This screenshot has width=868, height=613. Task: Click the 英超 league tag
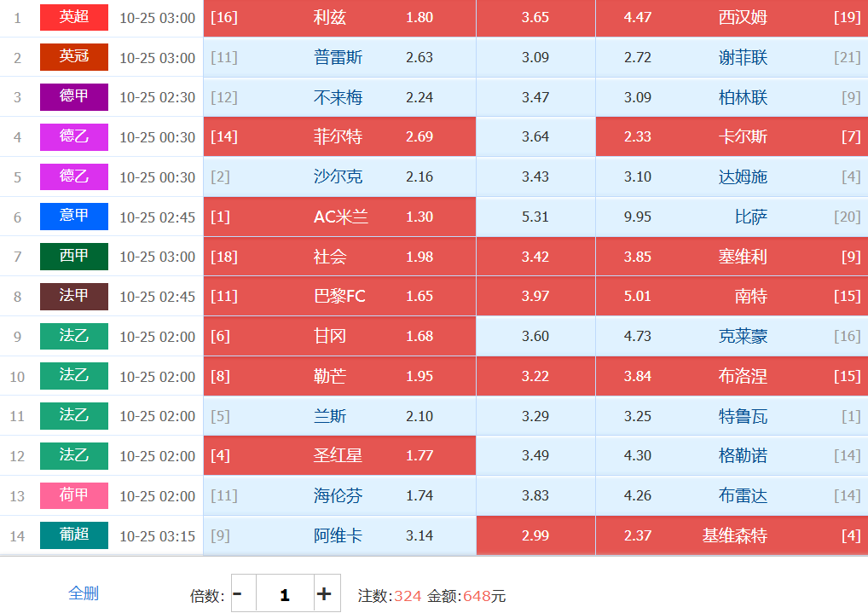coord(74,17)
